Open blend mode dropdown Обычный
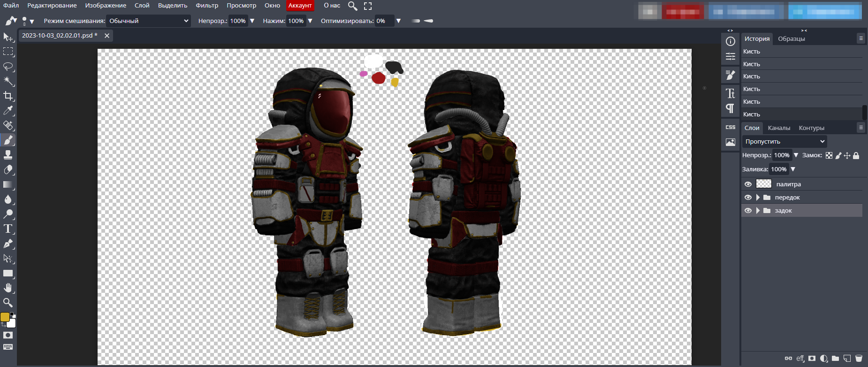This screenshot has height=367, width=868. tap(148, 21)
